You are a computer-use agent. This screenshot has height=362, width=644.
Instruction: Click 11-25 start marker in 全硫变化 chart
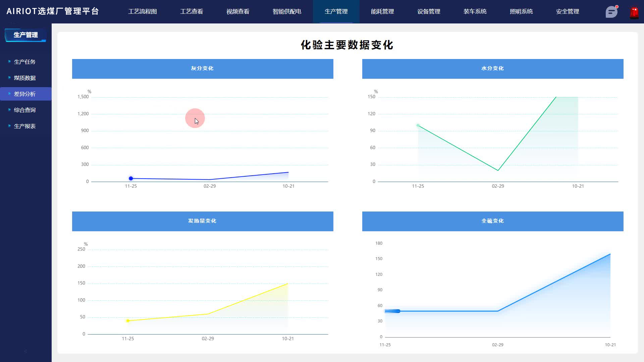(392, 311)
